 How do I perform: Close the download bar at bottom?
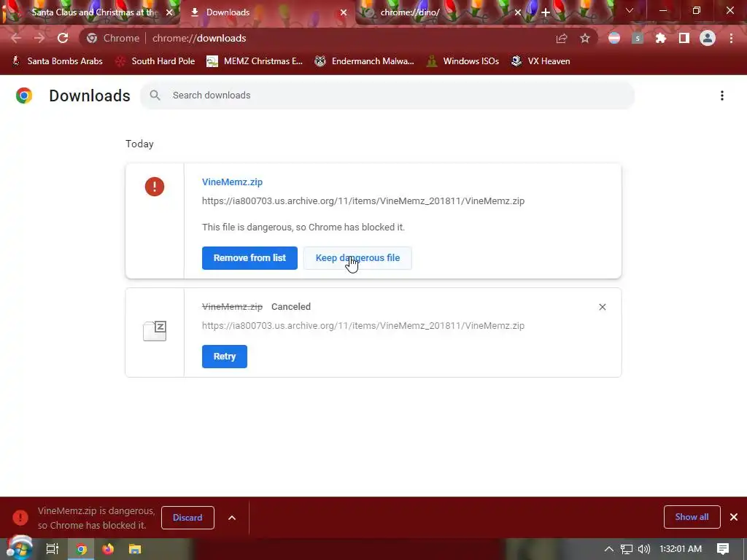point(734,517)
